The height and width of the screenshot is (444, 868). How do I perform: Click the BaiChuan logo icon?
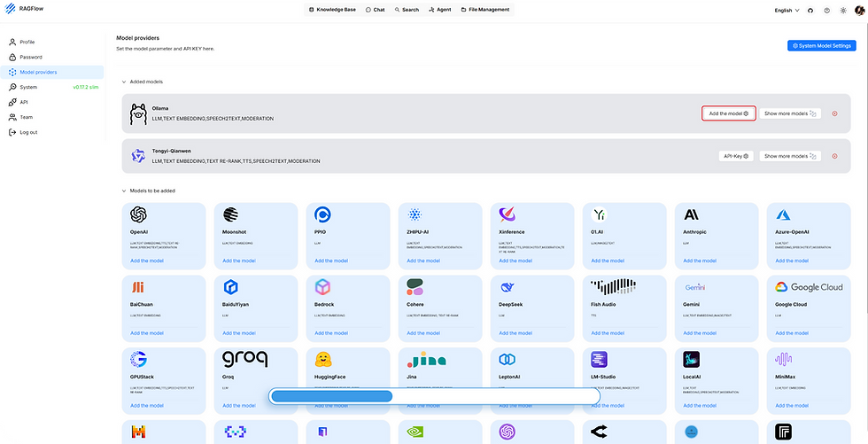pyautogui.click(x=137, y=287)
